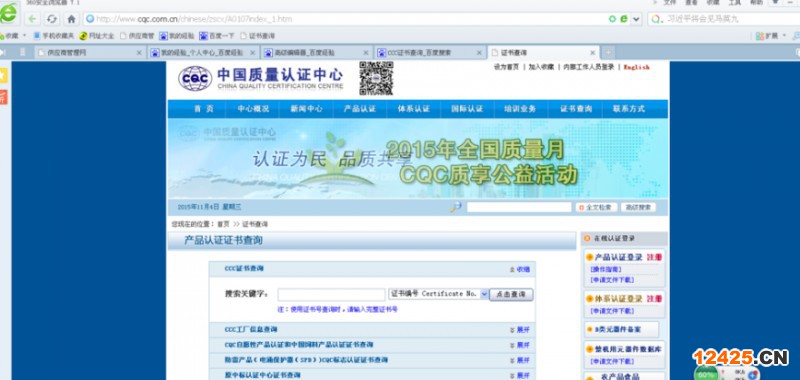Open the 工具 menu

(x=735, y=3)
